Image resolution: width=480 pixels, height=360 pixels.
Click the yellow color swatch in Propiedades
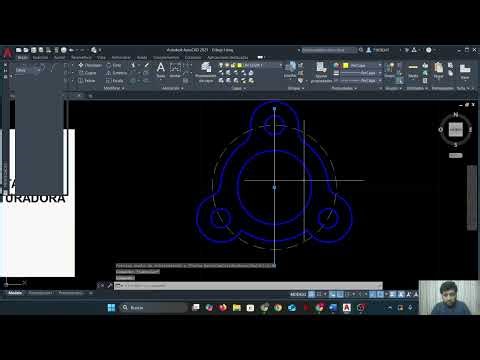pos(346,65)
